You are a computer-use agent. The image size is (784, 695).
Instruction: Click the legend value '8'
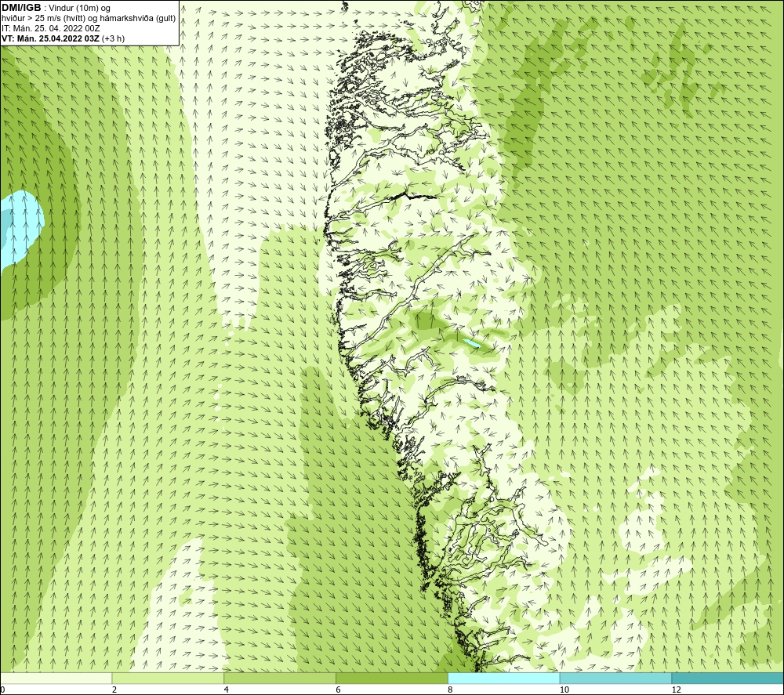pyautogui.click(x=450, y=690)
